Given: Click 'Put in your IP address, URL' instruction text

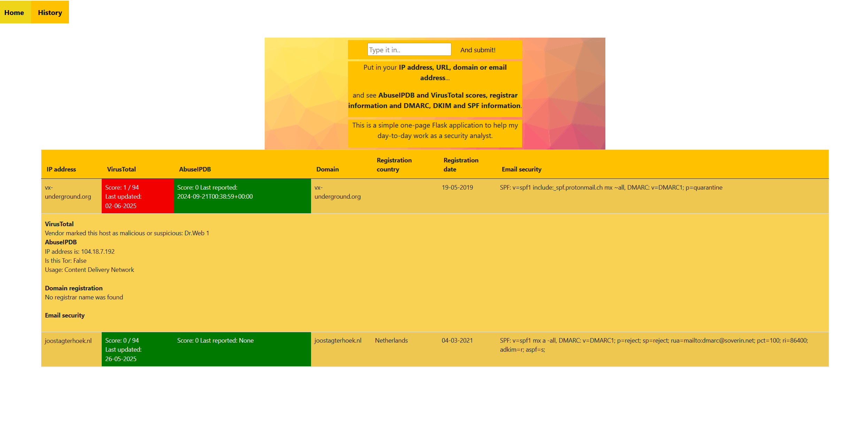Looking at the screenshot, I should coord(435,72).
